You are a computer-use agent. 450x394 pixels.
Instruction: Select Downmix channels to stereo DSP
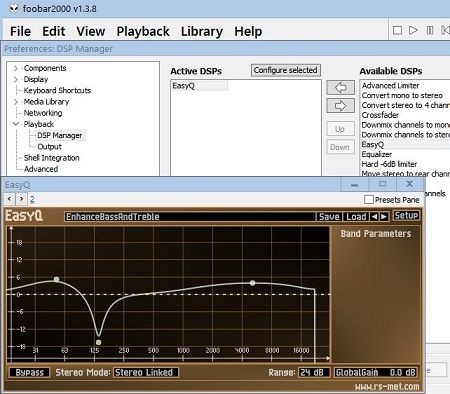405,135
